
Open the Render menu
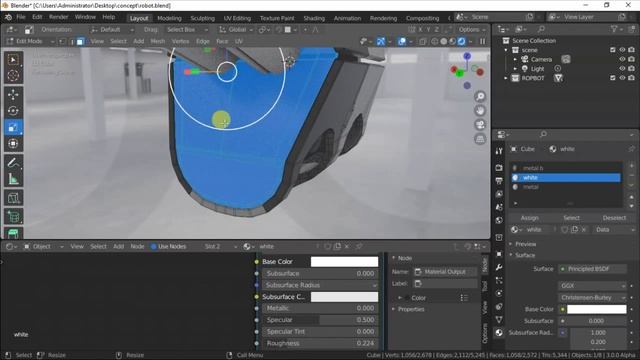pyautogui.click(x=58, y=17)
